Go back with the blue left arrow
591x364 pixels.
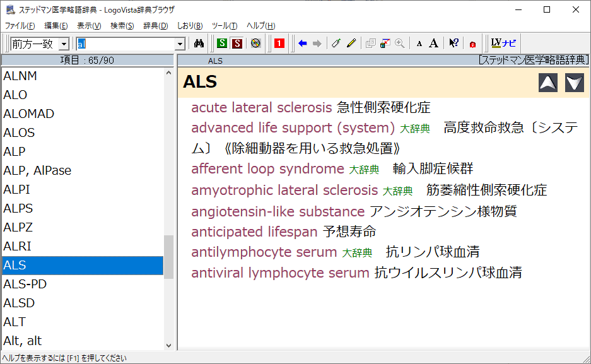(x=302, y=44)
